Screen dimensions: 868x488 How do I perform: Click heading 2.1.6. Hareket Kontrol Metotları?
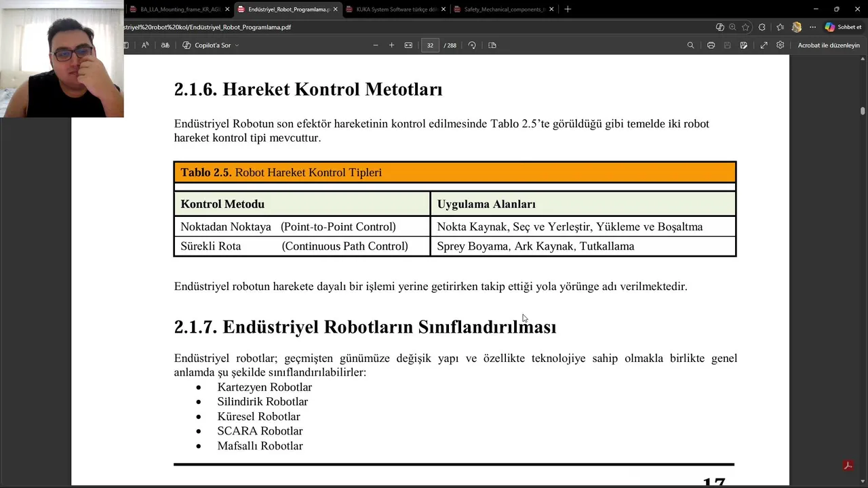(x=308, y=89)
